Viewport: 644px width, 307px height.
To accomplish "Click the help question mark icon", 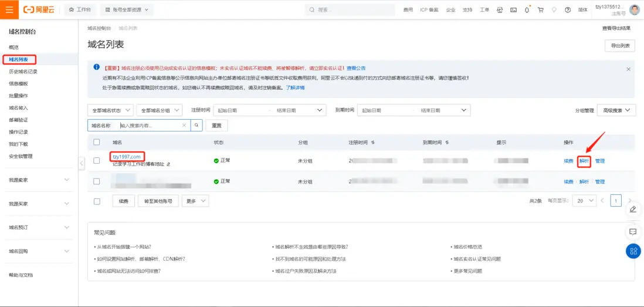I will pos(568,10).
